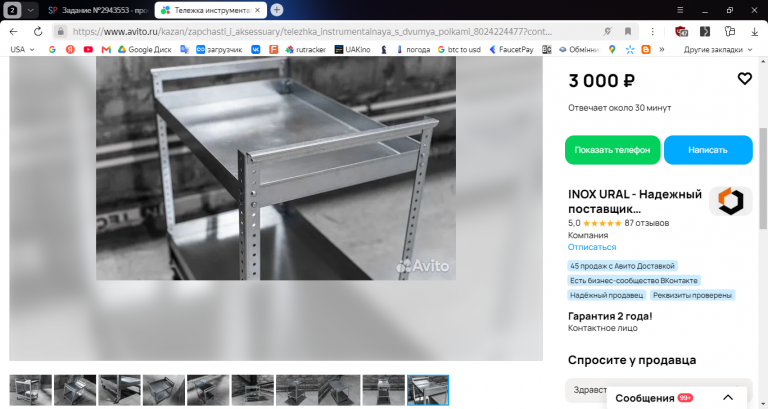Click the main trolley product photo
The width and height of the screenshot is (768, 409).
(276, 168)
